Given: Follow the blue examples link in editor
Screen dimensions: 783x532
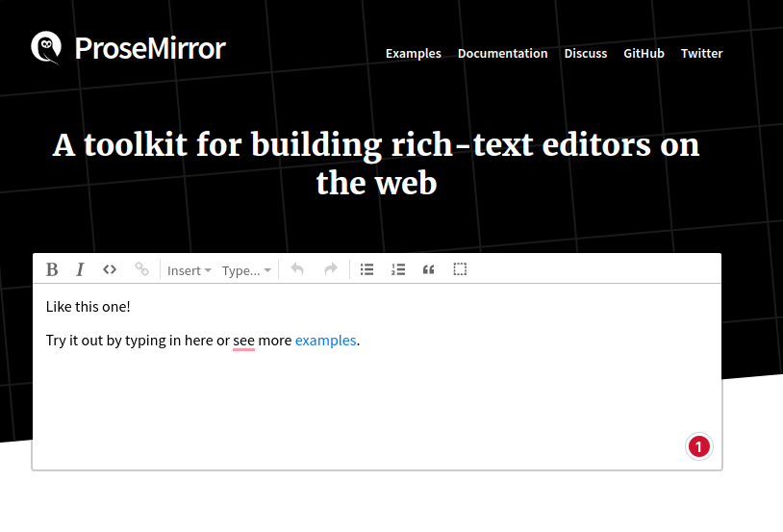Looking at the screenshot, I should pos(325,341).
